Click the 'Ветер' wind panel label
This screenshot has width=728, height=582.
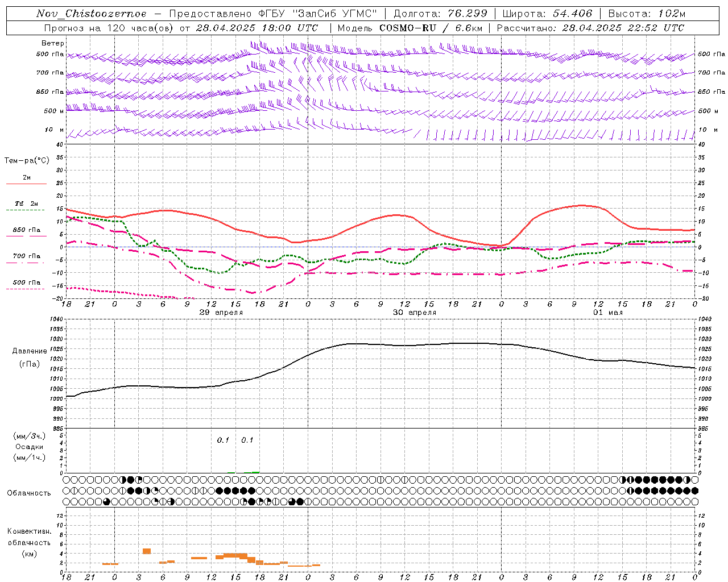coord(53,43)
